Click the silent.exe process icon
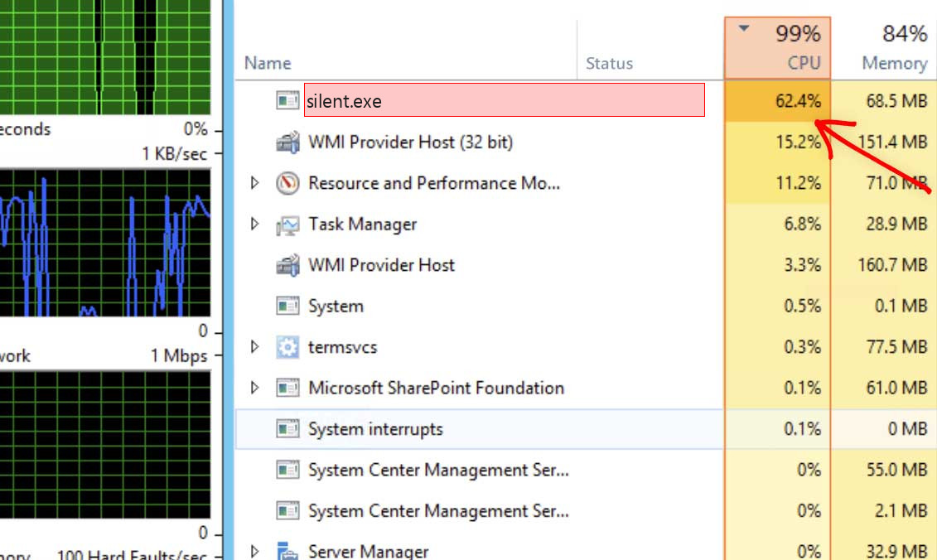This screenshot has height=560, width=937. click(x=287, y=100)
